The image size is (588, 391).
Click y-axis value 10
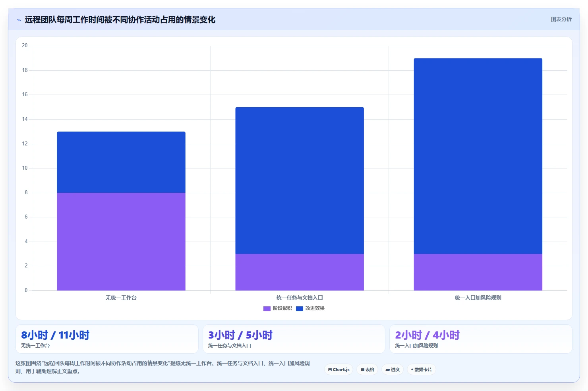click(x=25, y=168)
